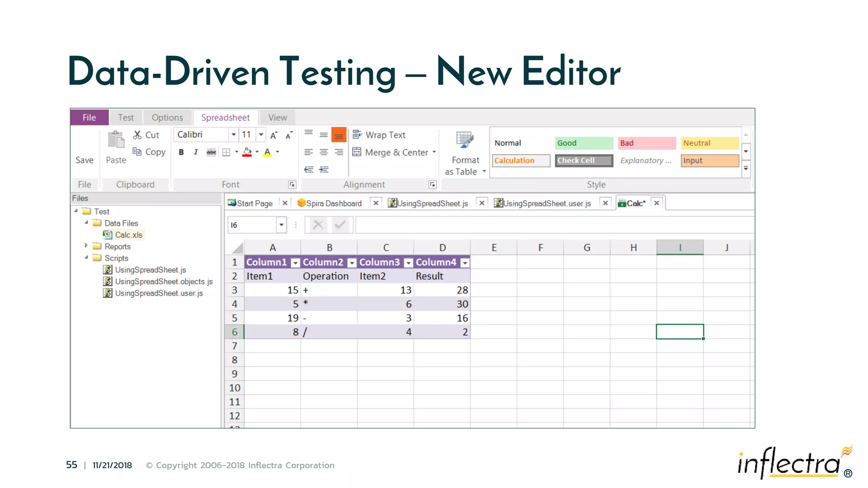This screenshot has width=868, height=488.
Task: Click the fill color bucket swatch
Action: tap(247, 152)
